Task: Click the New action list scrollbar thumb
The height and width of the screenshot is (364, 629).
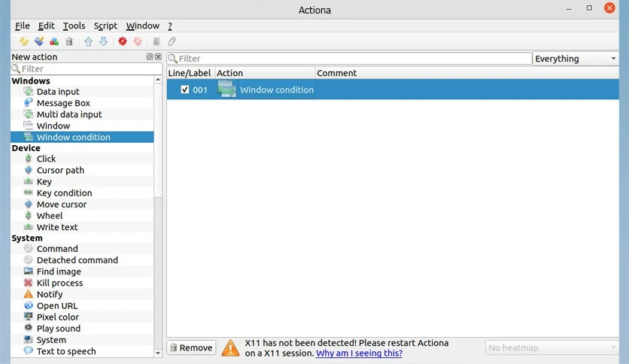Action: point(158,141)
